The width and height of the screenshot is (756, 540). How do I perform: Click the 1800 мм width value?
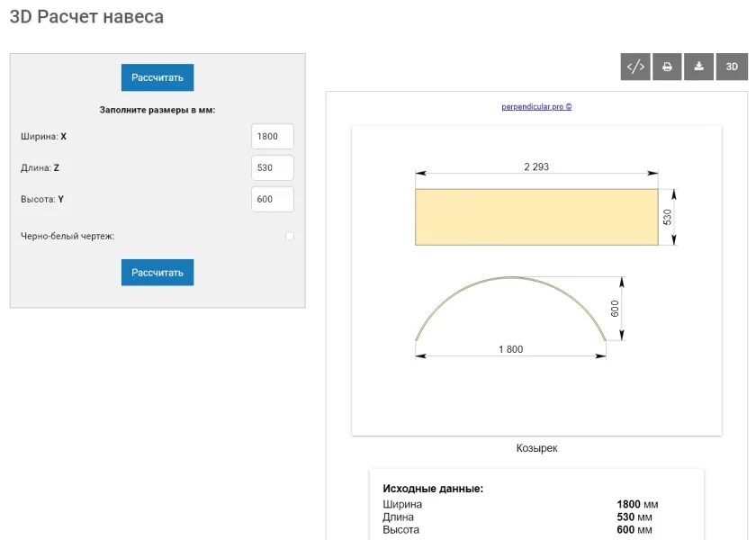click(x=637, y=504)
